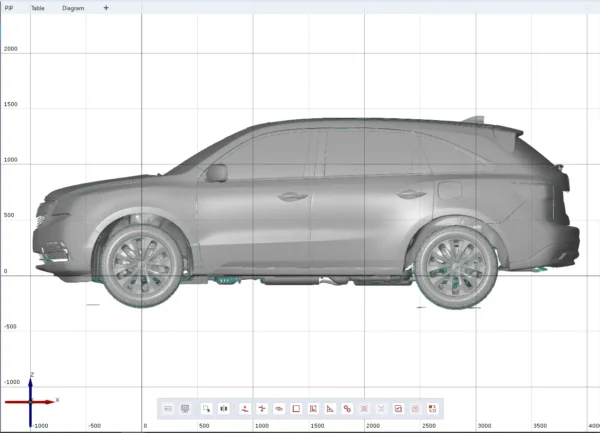600x433 pixels.
Task: Click the 1500 label on the vertical axis
Action: [11, 104]
